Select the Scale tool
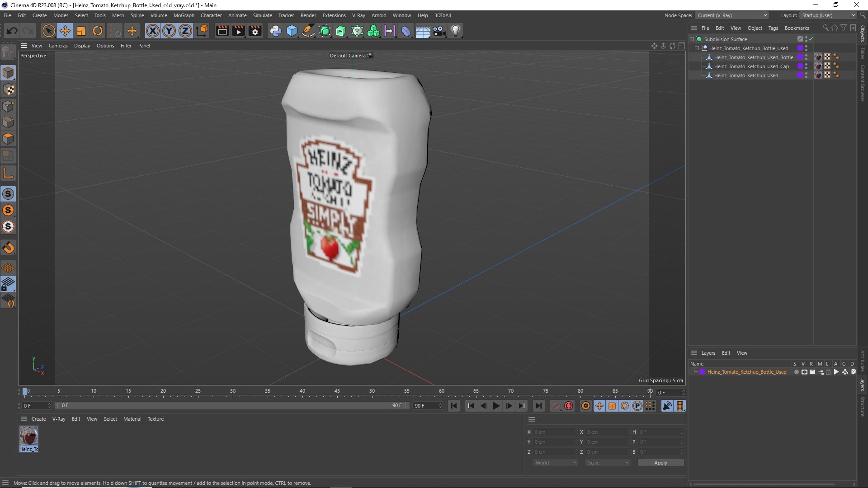 [x=81, y=31]
